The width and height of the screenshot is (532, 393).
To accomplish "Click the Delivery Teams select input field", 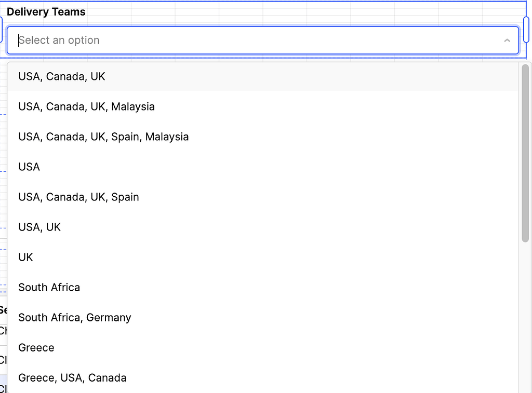I will tap(262, 40).
